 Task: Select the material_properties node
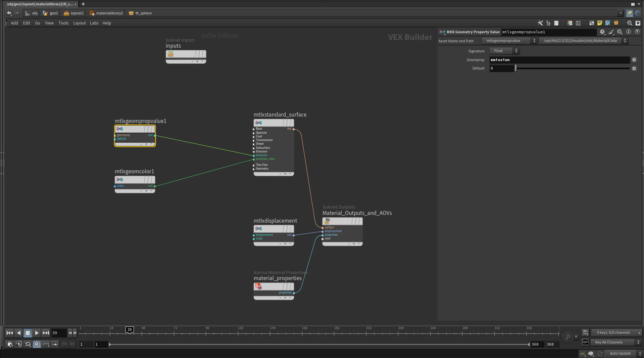[274, 291]
